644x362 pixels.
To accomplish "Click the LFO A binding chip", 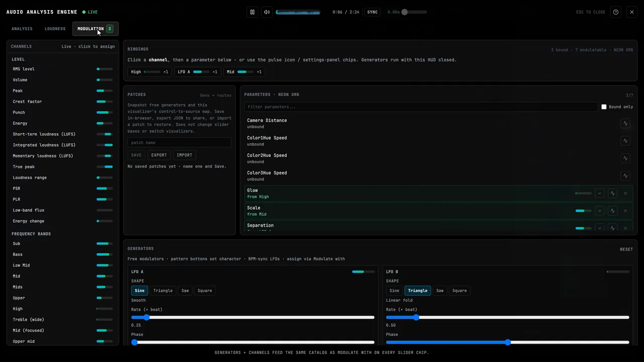I will click(197, 72).
